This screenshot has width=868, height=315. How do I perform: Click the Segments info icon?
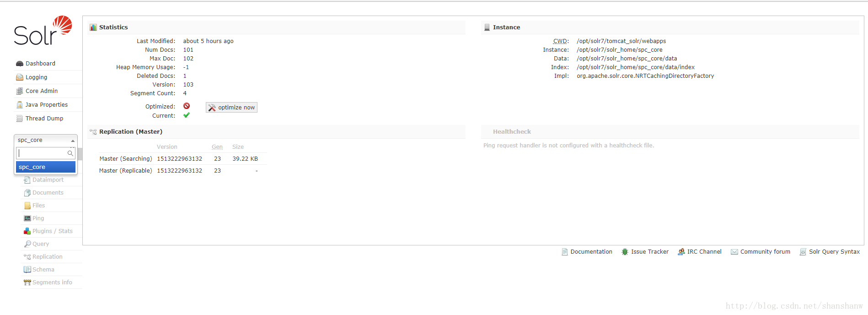point(27,282)
